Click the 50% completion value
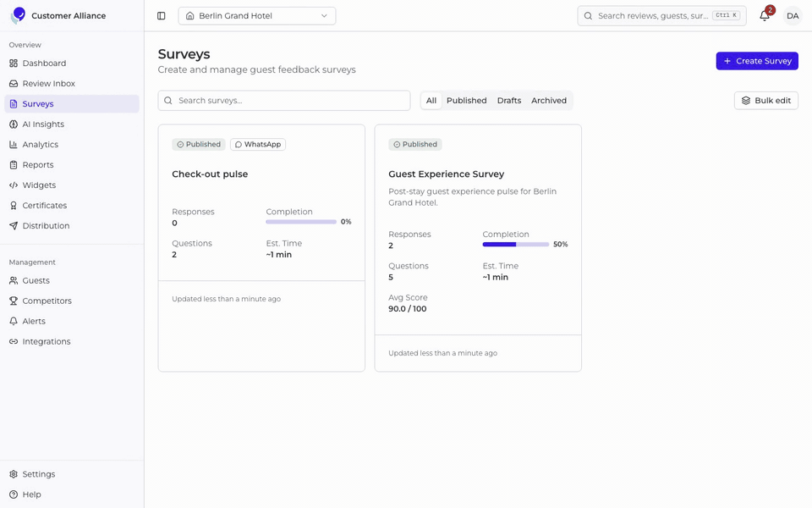Screen dimensions: 812x508 560,244
